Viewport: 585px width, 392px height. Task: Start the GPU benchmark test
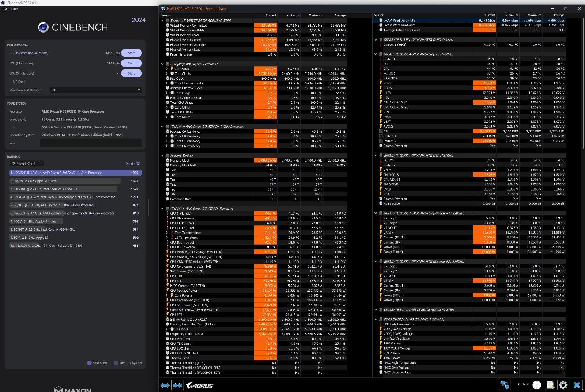click(x=131, y=53)
